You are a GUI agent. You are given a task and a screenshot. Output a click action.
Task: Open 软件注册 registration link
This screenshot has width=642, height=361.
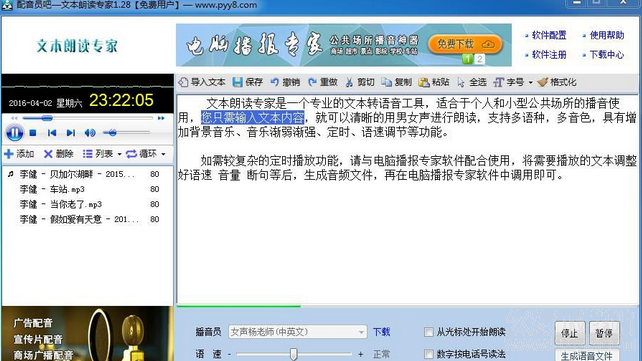pos(549,54)
